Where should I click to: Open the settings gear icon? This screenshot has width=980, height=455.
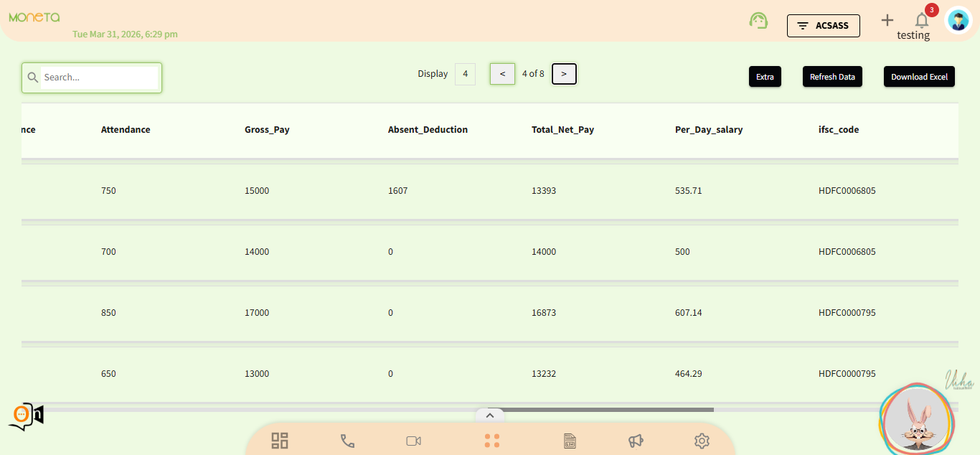702,441
